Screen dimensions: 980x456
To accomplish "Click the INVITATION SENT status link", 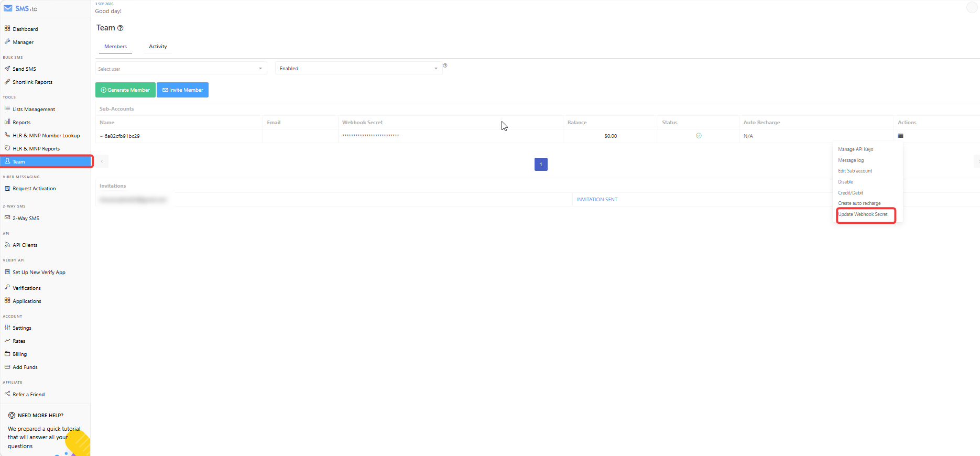I will (x=597, y=200).
